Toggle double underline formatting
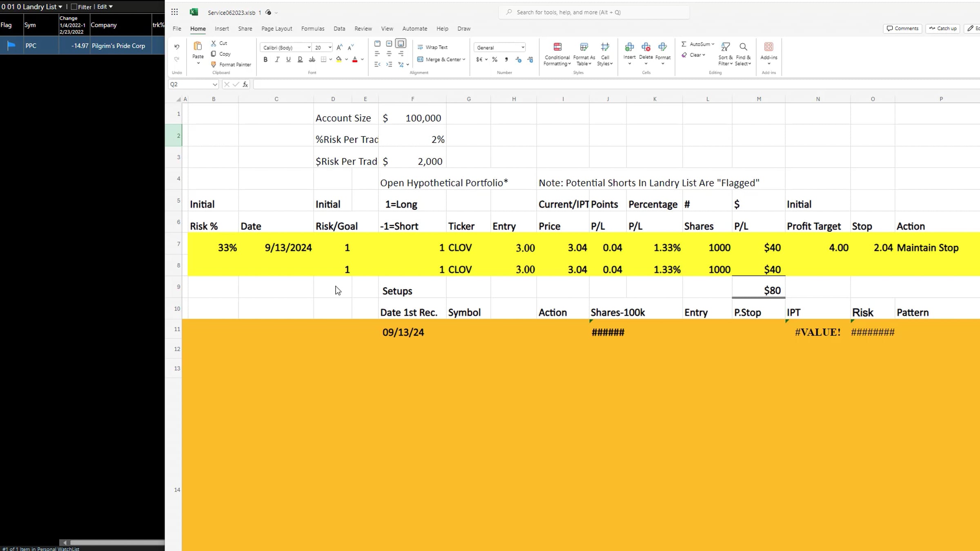This screenshot has width=980, height=551. (x=300, y=60)
